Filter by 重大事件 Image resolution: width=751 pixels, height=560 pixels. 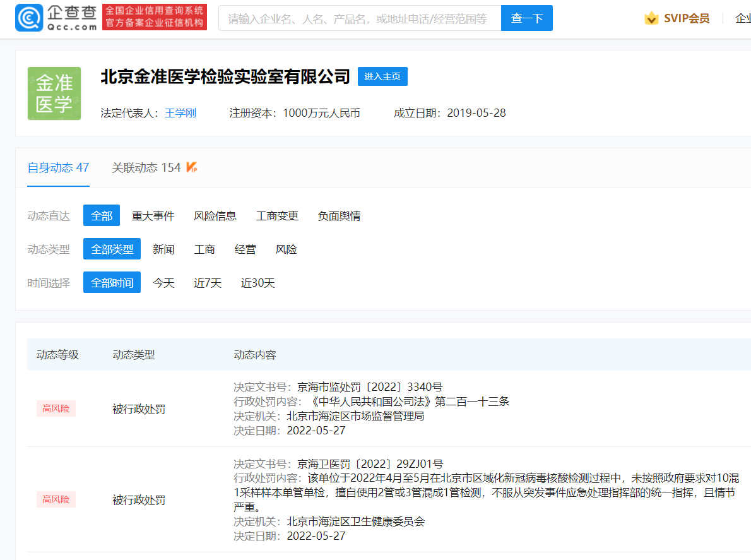point(153,216)
